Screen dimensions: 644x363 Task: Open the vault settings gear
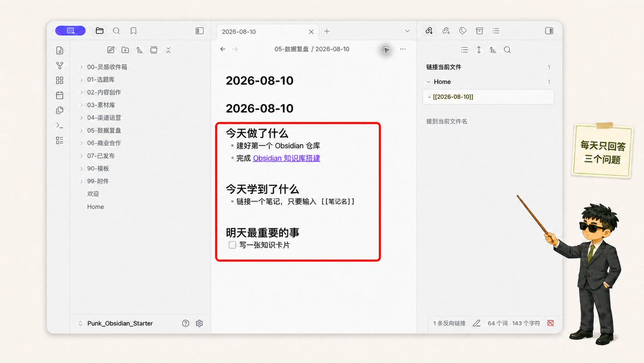[199, 324]
